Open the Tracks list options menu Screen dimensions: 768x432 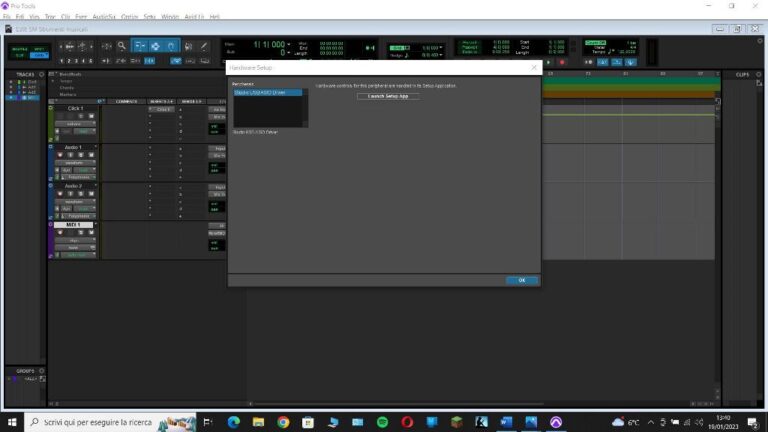(x=42, y=74)
